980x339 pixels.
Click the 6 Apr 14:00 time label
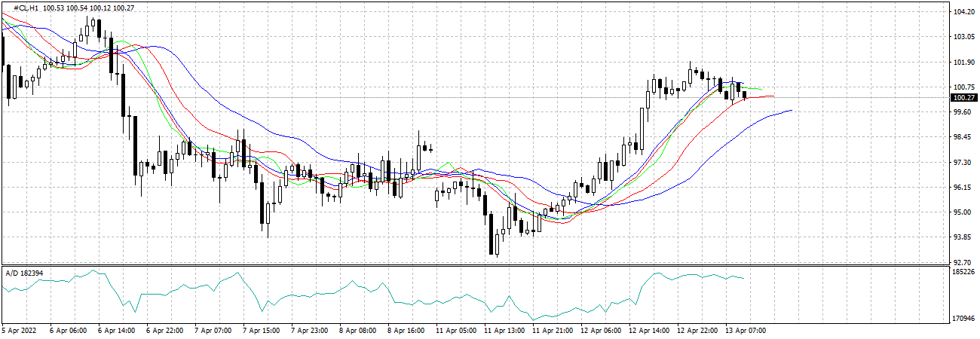coord(116,331)
